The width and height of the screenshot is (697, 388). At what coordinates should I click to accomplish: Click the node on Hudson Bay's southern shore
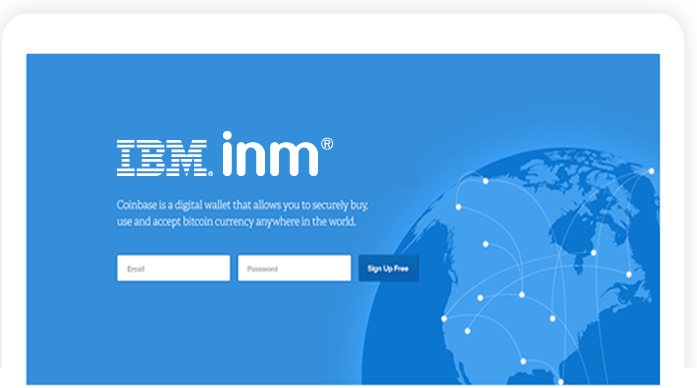point(593,253)
